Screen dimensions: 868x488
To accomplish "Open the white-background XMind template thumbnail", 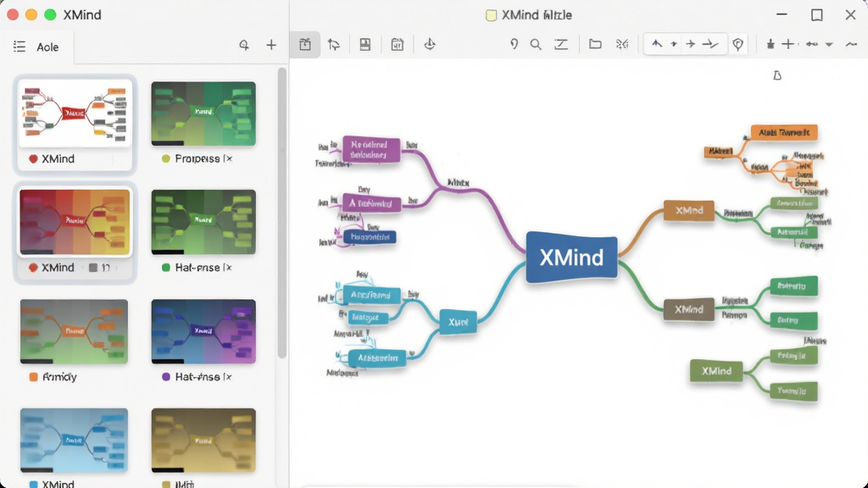I will (75, 114).
